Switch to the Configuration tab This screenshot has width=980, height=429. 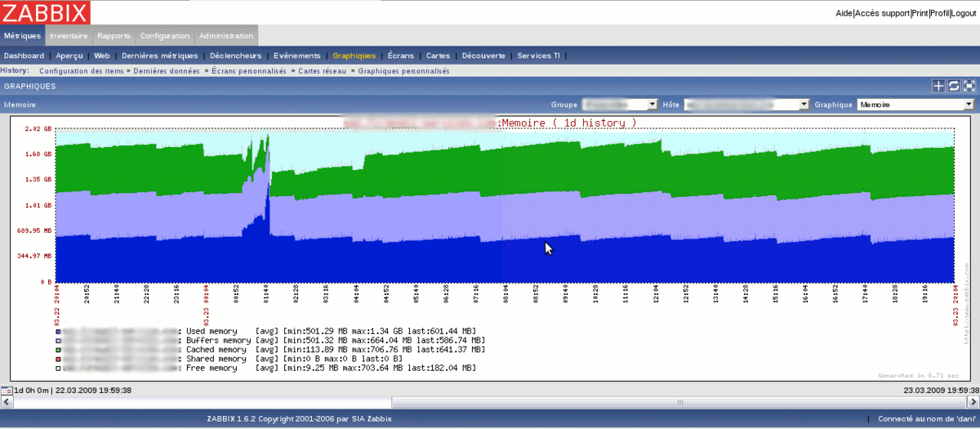164,36
